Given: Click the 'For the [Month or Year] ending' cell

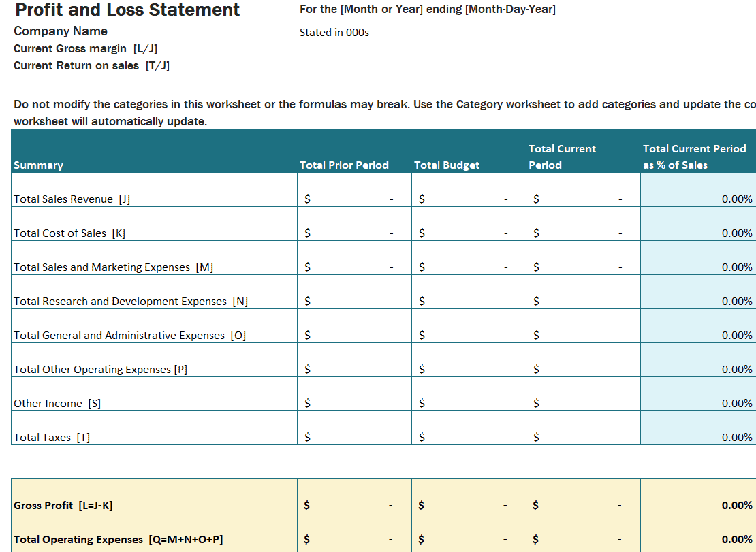Looking at the screenshot, I should coord(427,9).
